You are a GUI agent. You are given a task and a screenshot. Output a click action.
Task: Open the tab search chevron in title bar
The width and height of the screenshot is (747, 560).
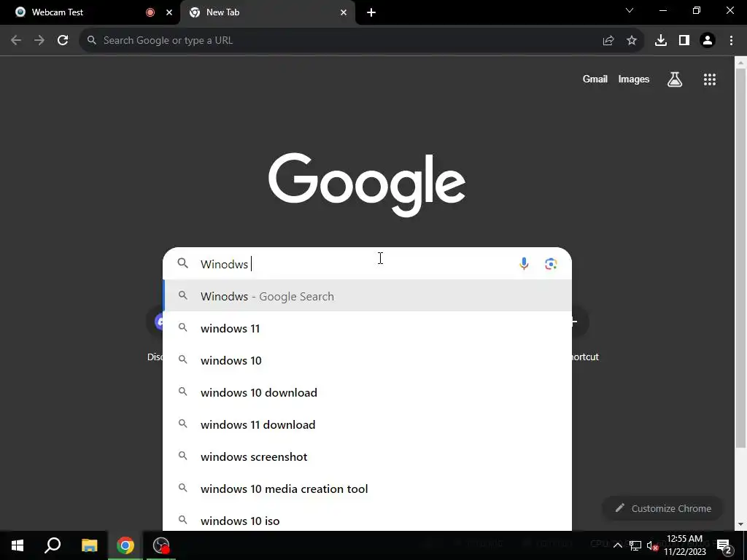click(630, 10)
